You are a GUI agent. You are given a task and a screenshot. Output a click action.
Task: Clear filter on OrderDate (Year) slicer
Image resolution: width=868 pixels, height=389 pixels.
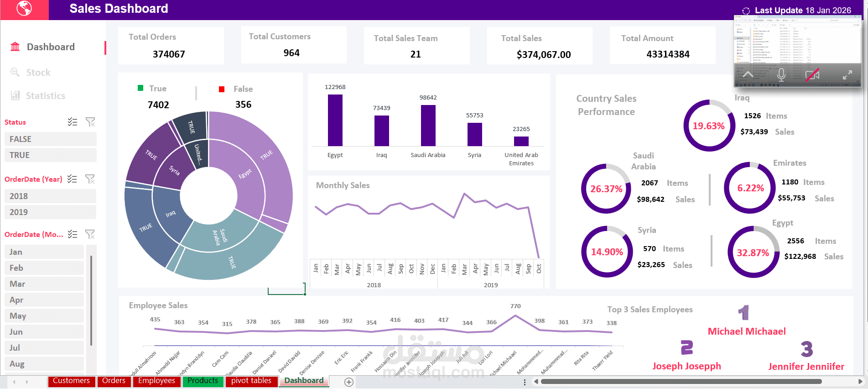point(90,179)
